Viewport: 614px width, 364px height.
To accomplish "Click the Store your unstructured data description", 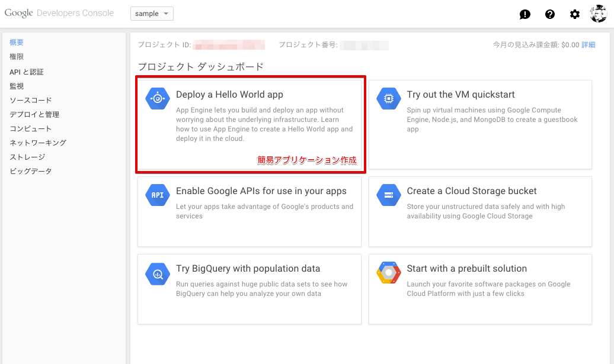I will pyautogui.click(x=486, y=211).
